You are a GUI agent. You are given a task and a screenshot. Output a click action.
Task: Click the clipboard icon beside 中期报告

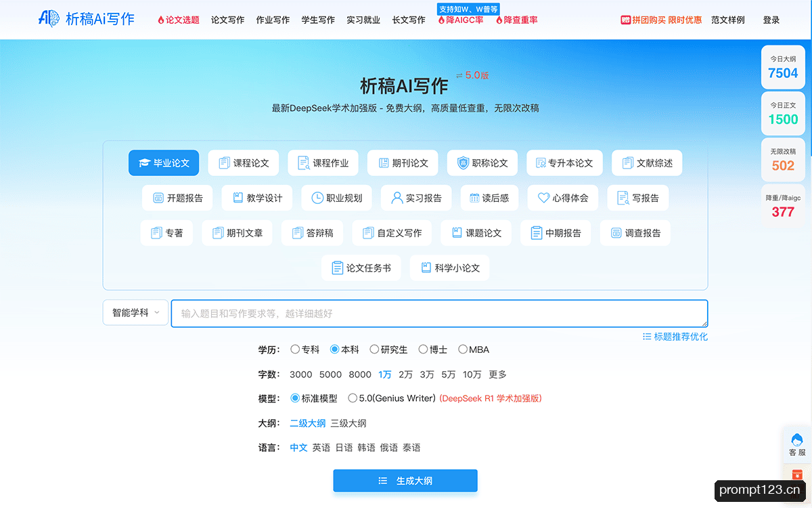point(536,233)
